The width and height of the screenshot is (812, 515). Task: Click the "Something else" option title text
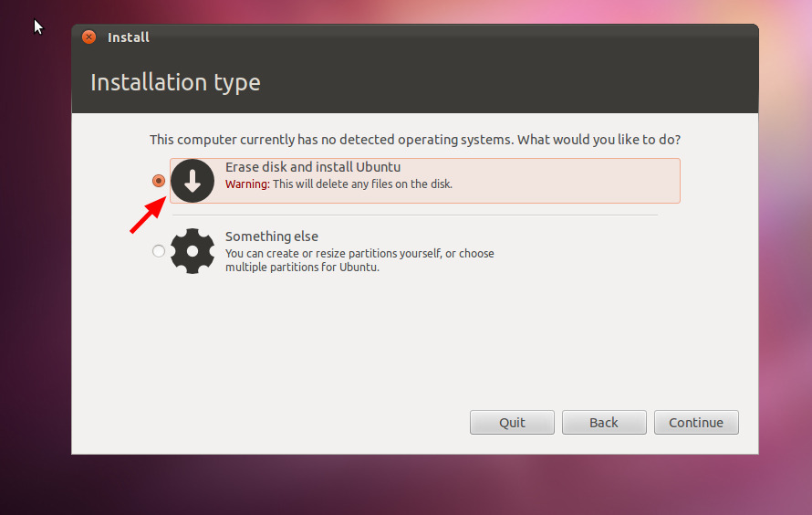(x=272, y=236)
